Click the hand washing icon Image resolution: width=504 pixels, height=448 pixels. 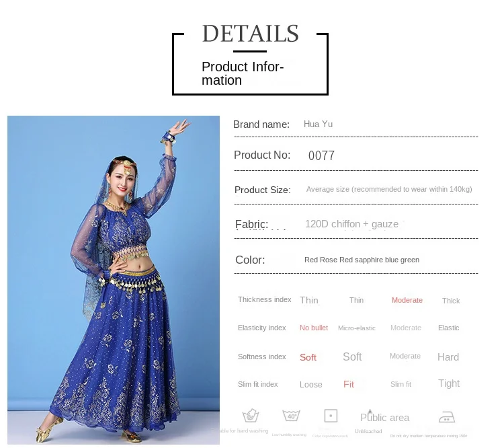pos(251,416)
